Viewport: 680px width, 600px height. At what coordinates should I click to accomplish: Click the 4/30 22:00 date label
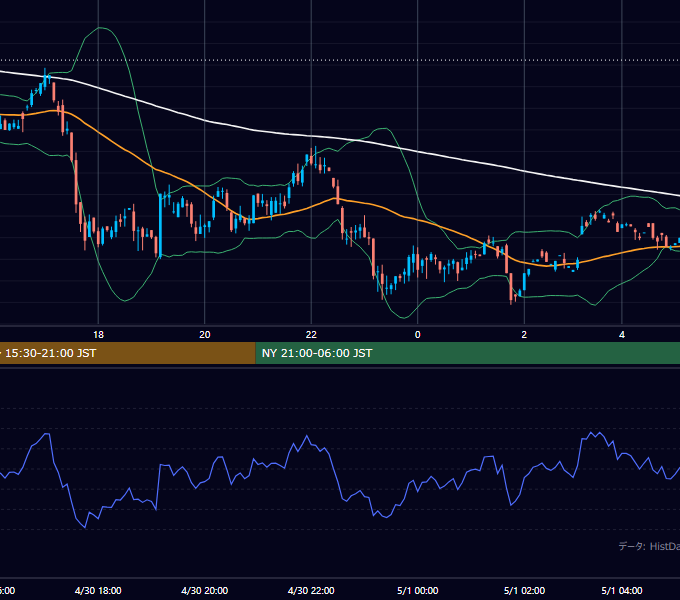[311, 590]
